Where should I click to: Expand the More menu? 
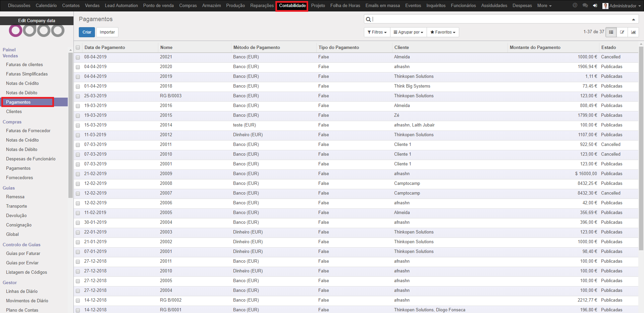coord(544,6)
